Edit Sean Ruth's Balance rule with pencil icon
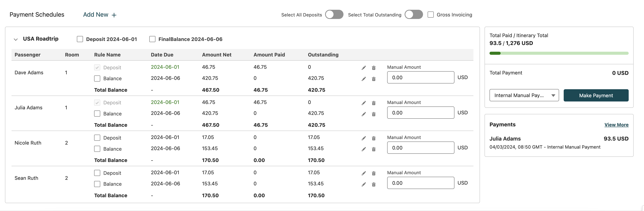Image resolution: width=644 pixels, height=211 pixels. pyautogui.click(x=364, y=184)
